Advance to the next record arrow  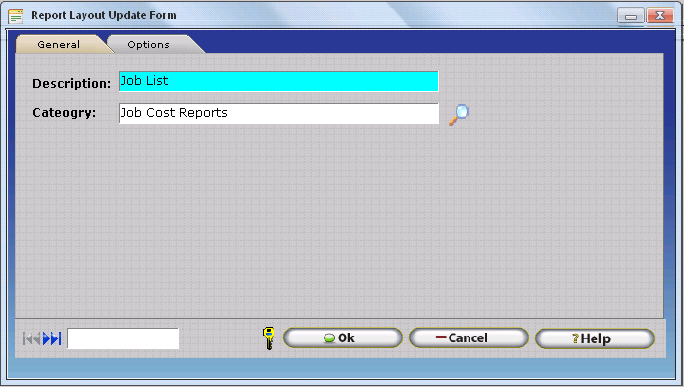point(46,339)
